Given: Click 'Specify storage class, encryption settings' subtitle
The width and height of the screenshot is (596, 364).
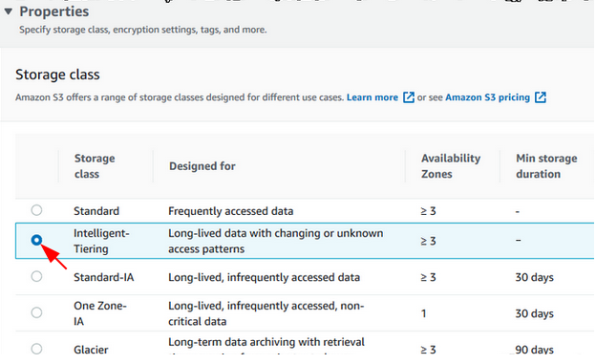Looking at the screenshot, I should click(x=143, y=30).
